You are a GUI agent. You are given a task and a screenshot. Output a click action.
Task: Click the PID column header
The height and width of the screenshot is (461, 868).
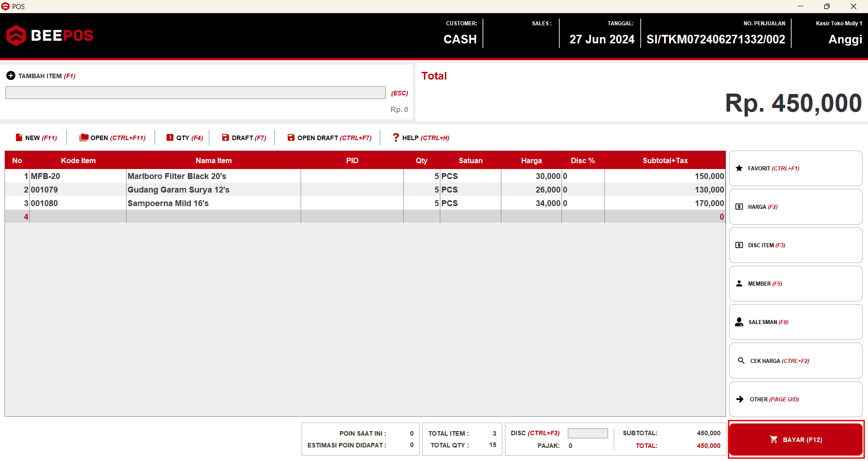352,160
